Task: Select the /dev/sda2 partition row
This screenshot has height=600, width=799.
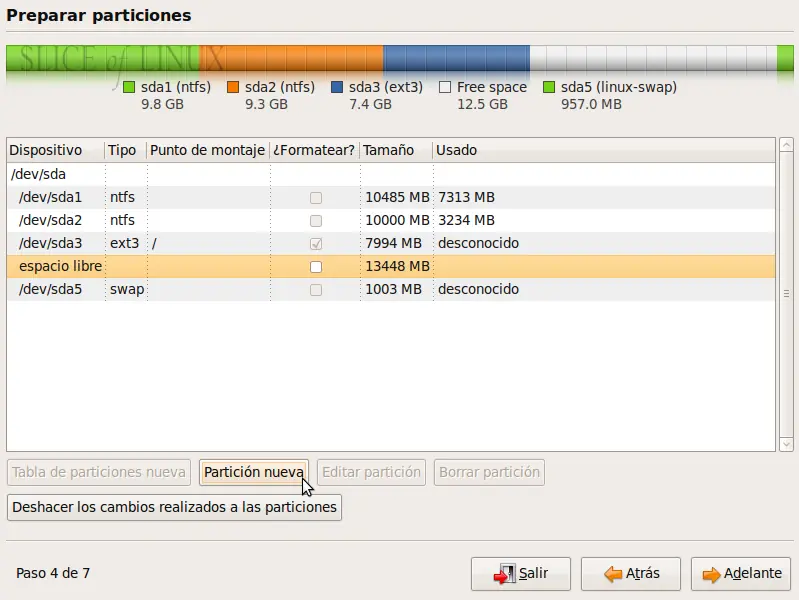Action: (x=391, y=220)
